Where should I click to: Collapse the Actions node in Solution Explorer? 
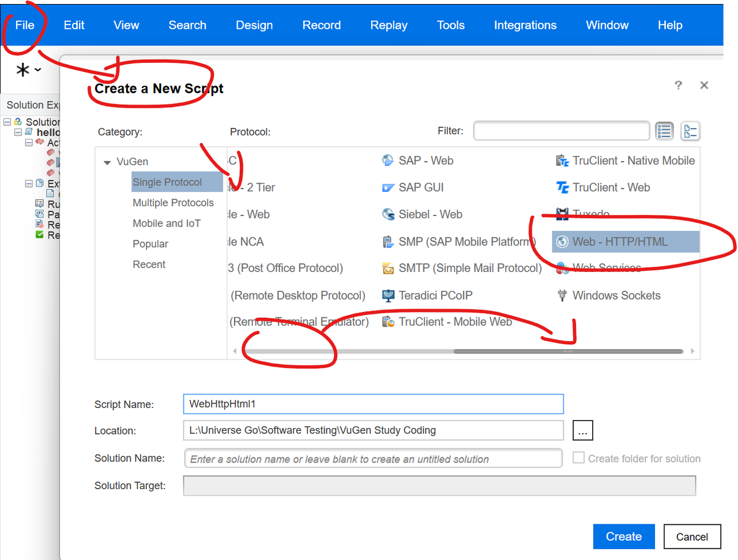click(29, 142)
